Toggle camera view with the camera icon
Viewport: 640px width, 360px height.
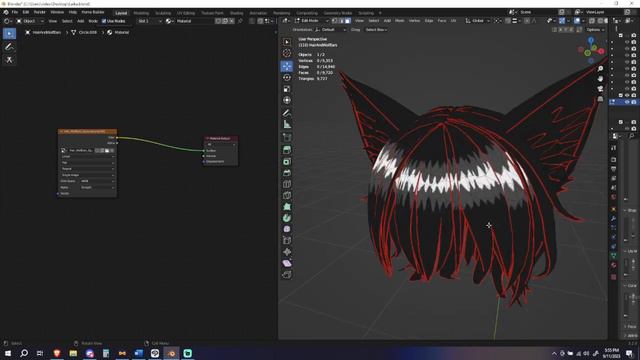(600, 89)
